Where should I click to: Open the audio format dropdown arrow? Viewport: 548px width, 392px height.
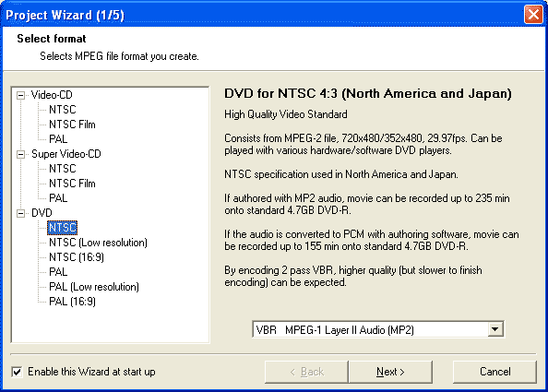[x=495, y=329]
